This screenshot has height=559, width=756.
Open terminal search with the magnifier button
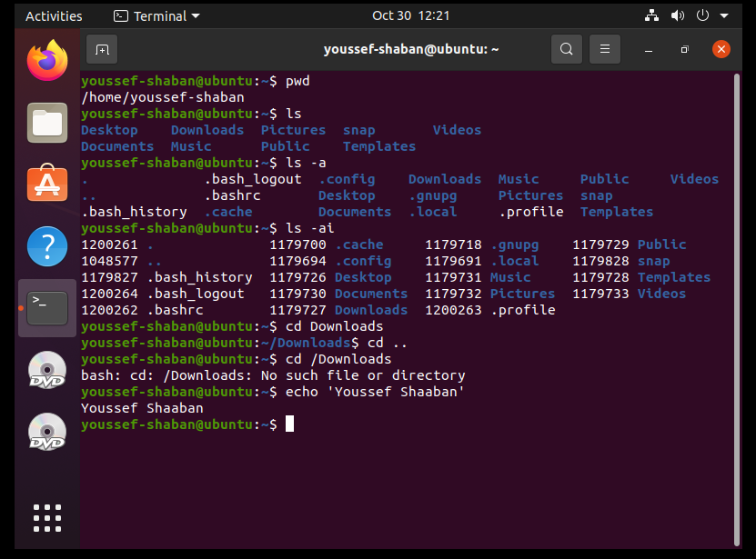pyautogui.click(x=566, y=48)
